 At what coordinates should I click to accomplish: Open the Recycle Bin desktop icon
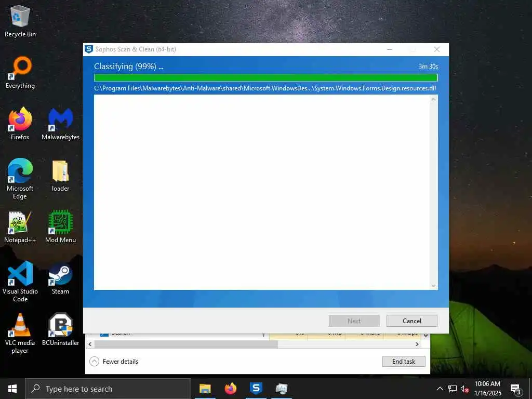click(x=20, y=21)
